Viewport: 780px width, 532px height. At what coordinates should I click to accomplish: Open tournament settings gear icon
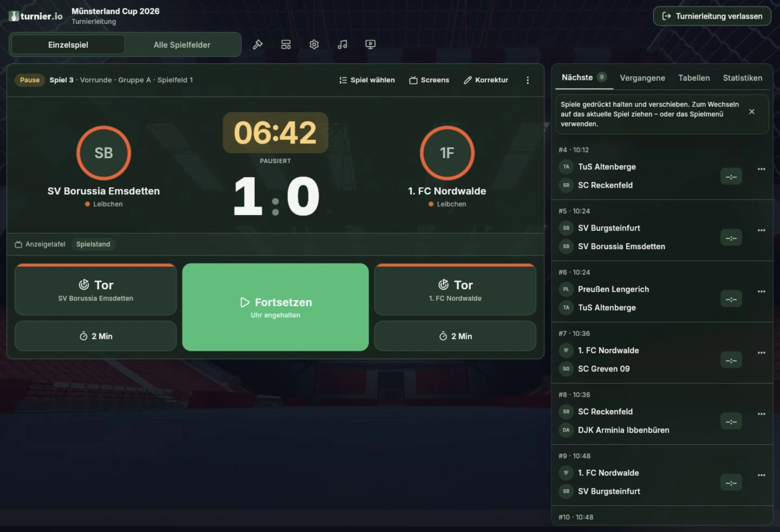point(314,44)
